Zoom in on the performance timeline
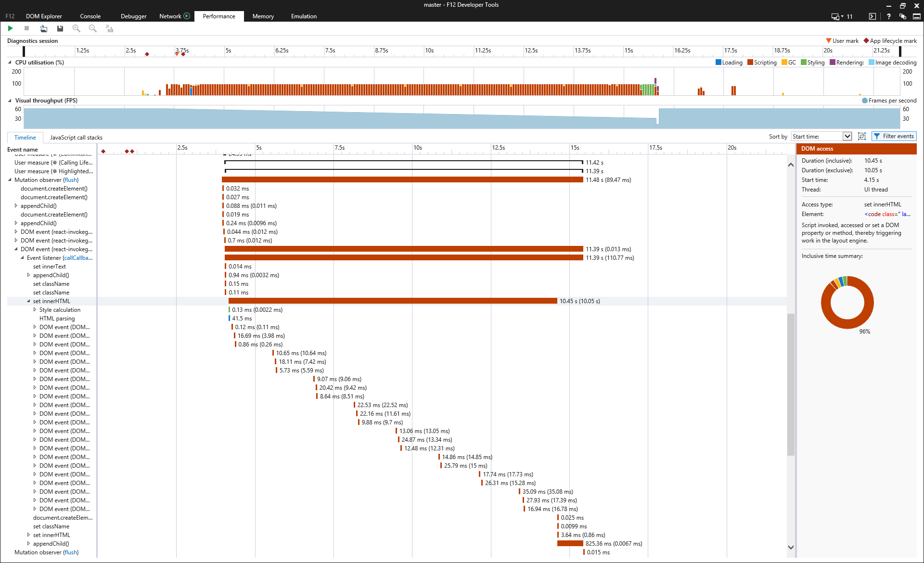 point(76,28)
